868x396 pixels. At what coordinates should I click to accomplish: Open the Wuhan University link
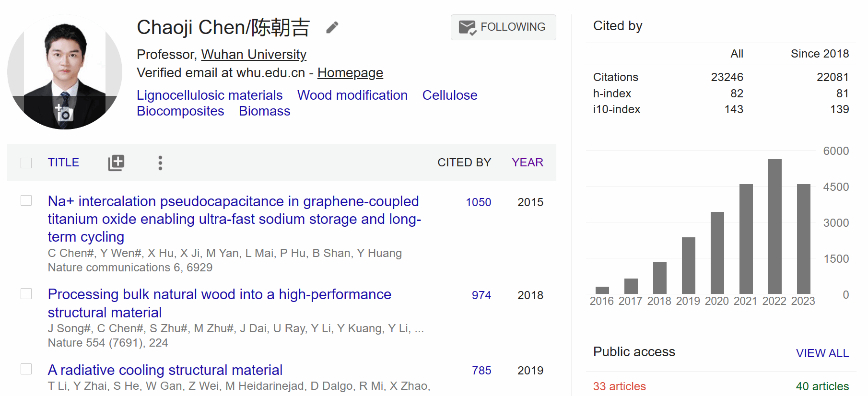click(253, 55)
